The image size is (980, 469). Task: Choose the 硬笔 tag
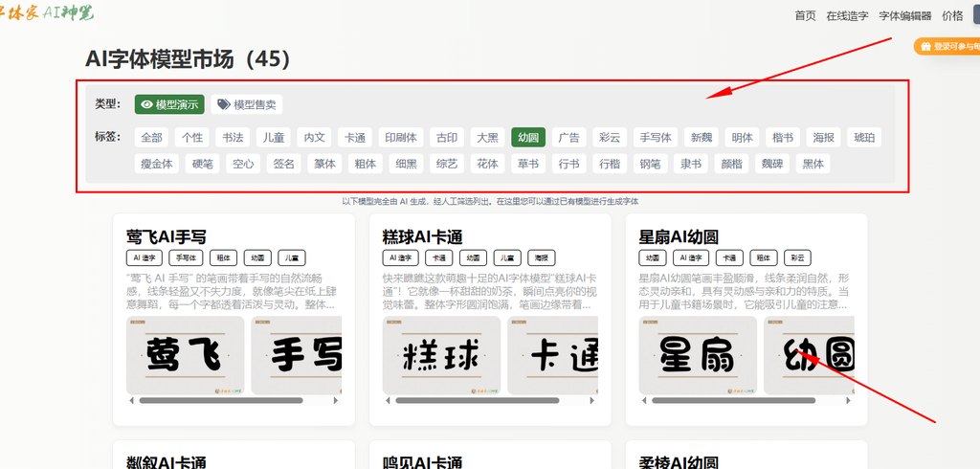pyautogui.click(x=203, y=164)
